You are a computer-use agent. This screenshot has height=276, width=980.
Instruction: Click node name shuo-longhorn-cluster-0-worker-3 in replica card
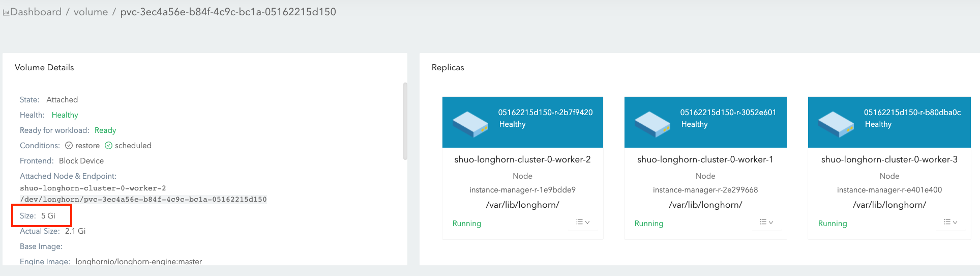[x=889, y=159]
